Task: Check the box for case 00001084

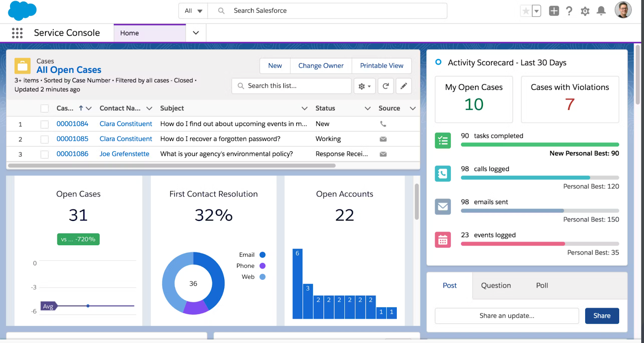Action: pos(45,124)
